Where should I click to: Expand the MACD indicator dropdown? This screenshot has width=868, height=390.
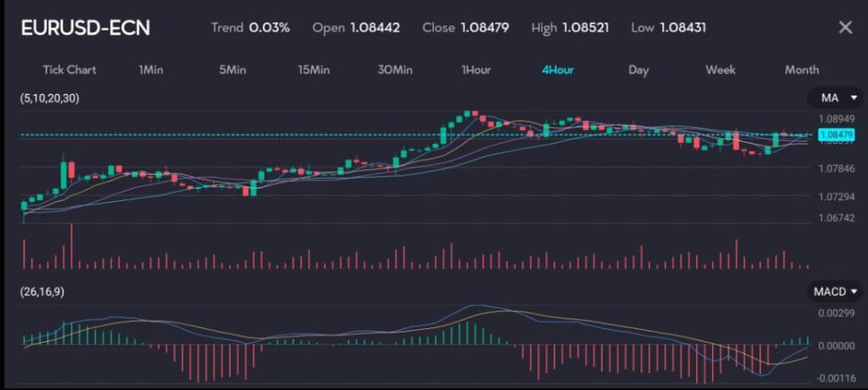835,292
